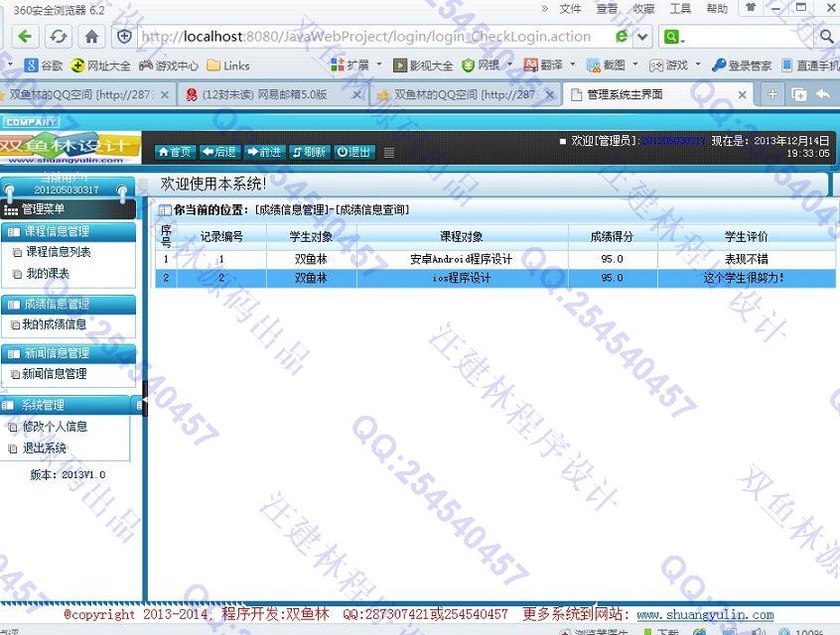Image resolution: width=840 pixels, height=635 pixels.
Task: Open the 帮助 menu
Action: (717, 9)
